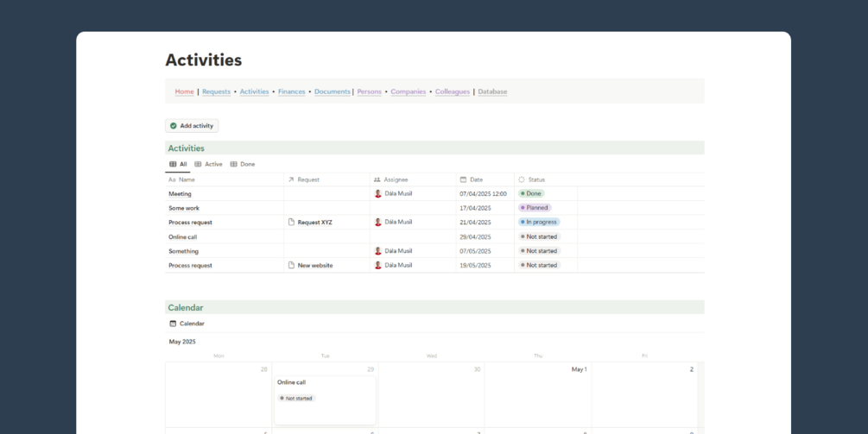This screenshot has height=434, width=868.
Task: Open the Persons link
Action: pos(370,91)
